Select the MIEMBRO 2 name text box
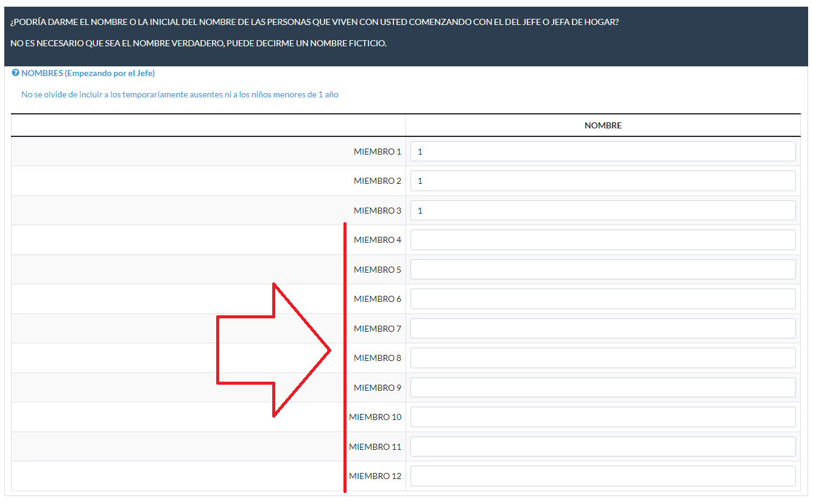The width and height of the screenshot is (813, 504). coord(602,181)
